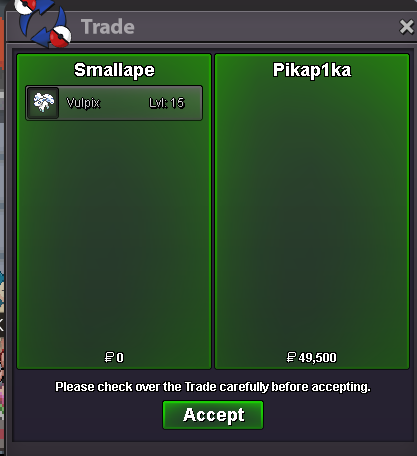417x456 pixels.
Task: Close the Trade window
Action: click(x=406, y=27)
